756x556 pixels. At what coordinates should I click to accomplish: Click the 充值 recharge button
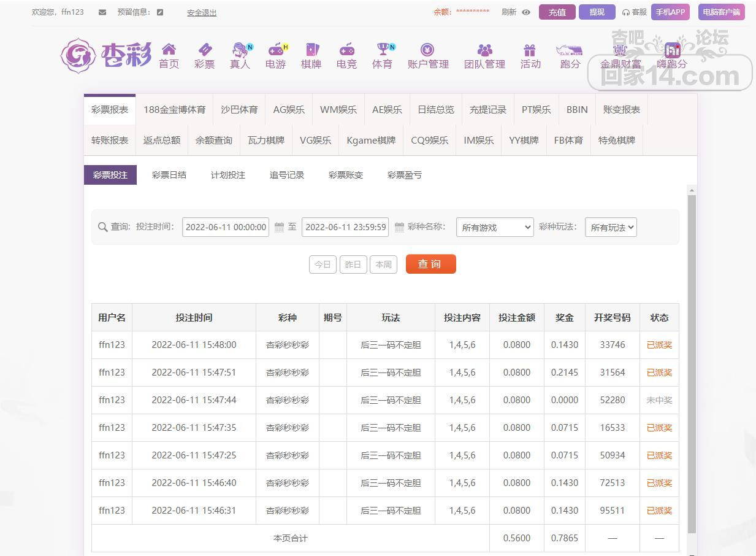coord(557,12)
